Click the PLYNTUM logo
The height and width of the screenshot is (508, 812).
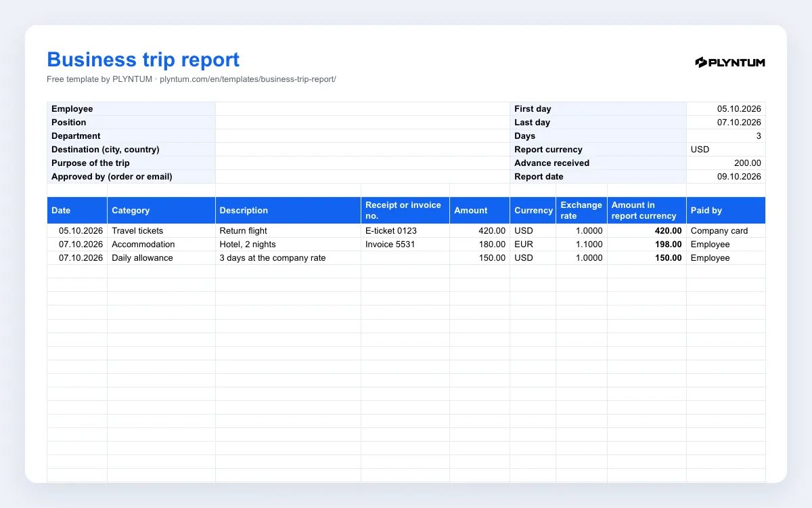[730, 62]
